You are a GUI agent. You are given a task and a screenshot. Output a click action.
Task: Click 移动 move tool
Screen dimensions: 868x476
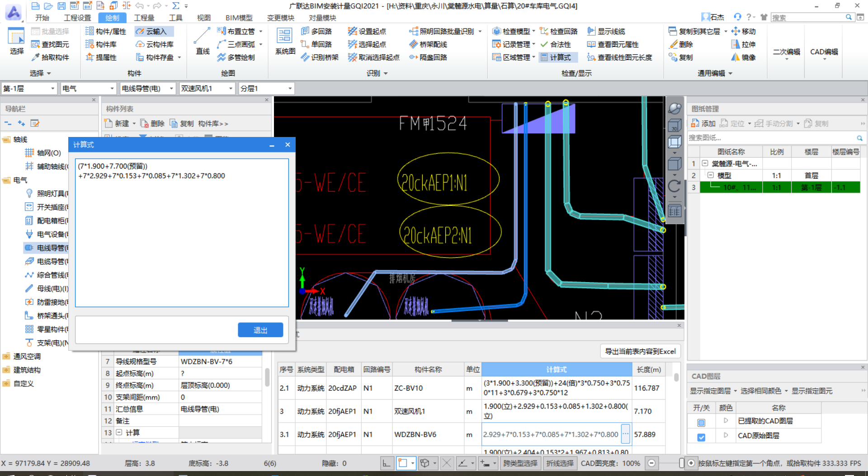click(x=744, y=31)
